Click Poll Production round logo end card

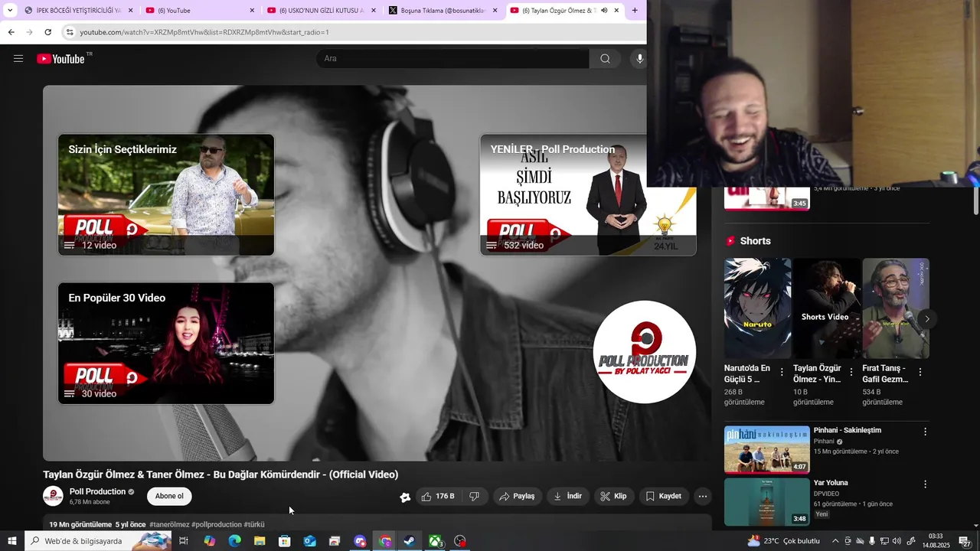click(644, 352)
